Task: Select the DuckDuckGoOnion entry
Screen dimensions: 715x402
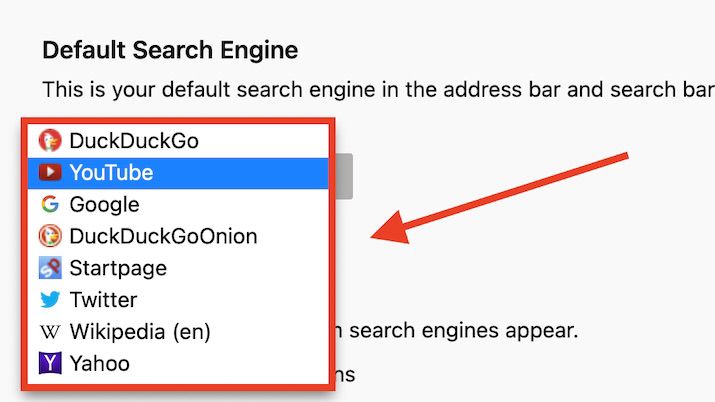Action: tap(163, 237)
